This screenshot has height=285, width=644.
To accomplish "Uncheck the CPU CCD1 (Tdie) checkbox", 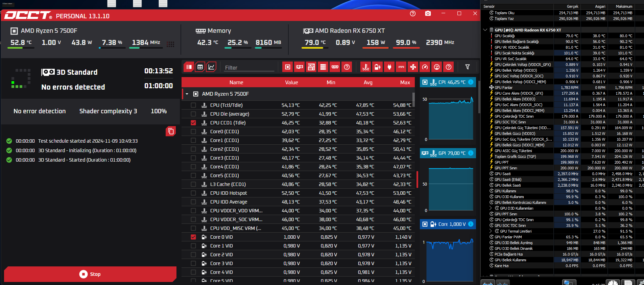I will (x=193, y=123).
